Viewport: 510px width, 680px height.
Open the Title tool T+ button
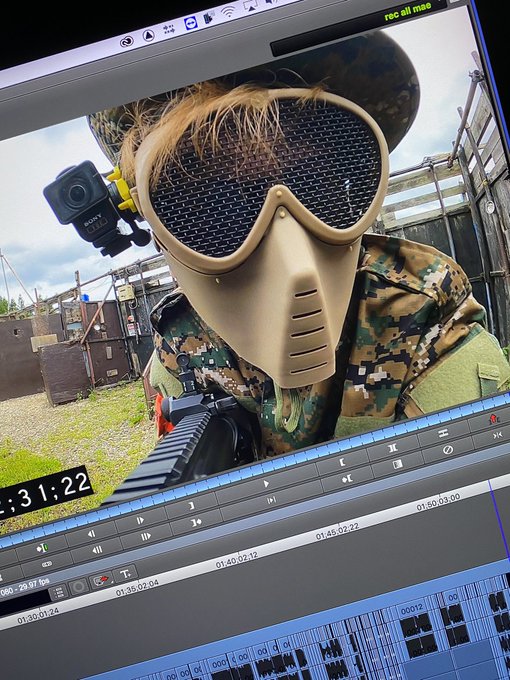(x=125, y=574)
